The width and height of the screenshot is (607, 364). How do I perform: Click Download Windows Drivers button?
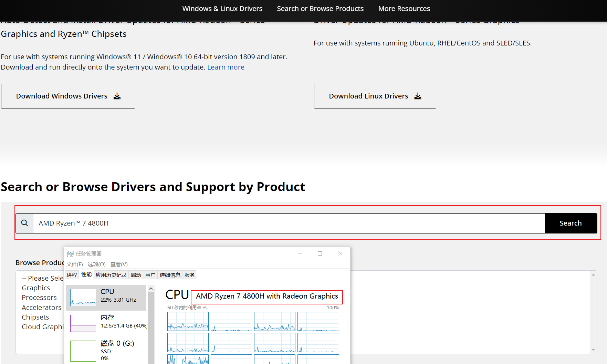click(x=68, y=96)
